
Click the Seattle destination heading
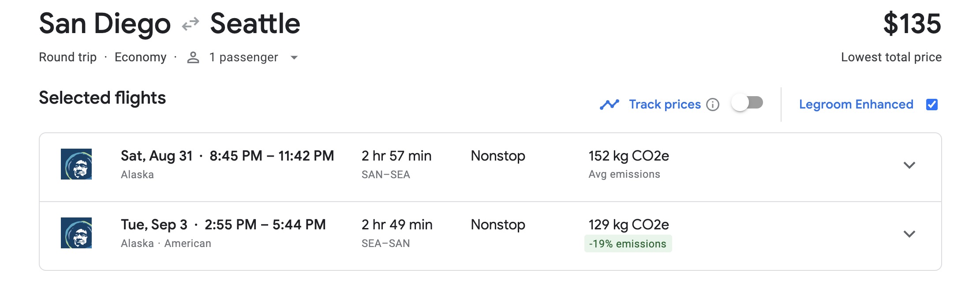pyautogui.click(x=255, y=24)
